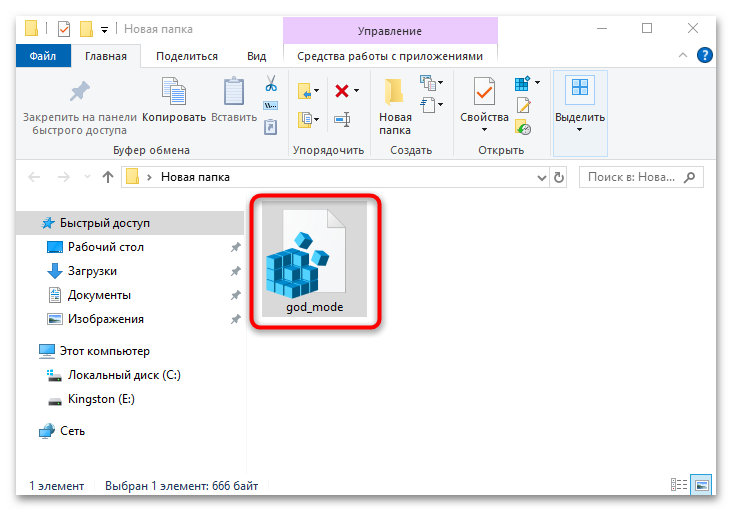The height and width of the screenshot is (511, 732).
Task: Open the Copy to dropdown arrow
Action: (x=317, y=119)
